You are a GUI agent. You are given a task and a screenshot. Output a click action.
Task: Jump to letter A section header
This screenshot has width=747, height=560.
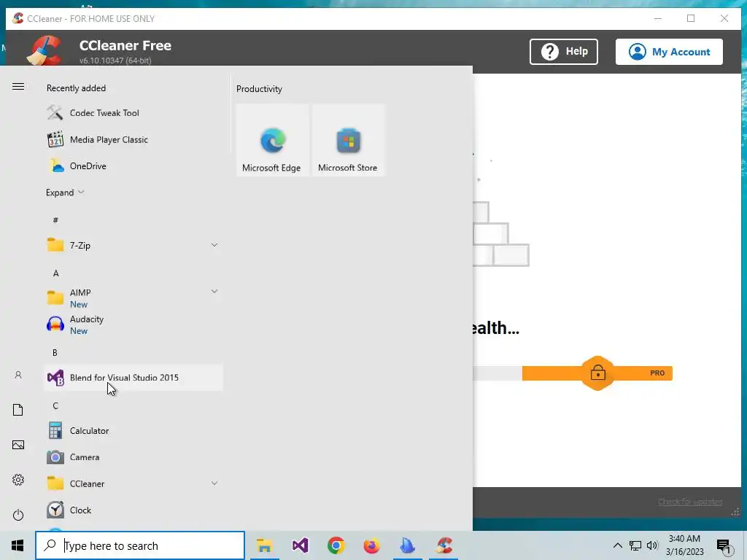[x=55, y=273]
